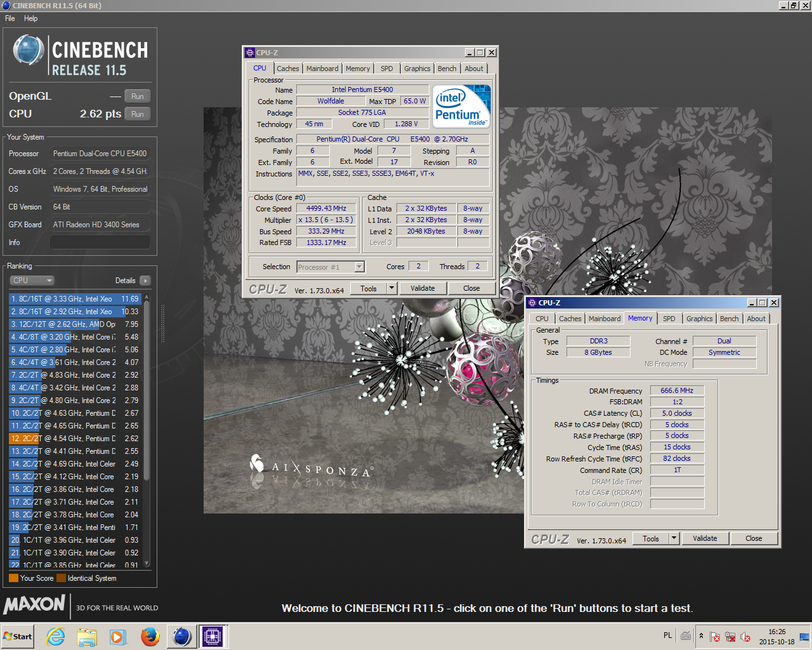This screenshot has height=650, width=812.
Task: Click Tools button in CPU-Z processor window
Action: [x=369, y=288]
